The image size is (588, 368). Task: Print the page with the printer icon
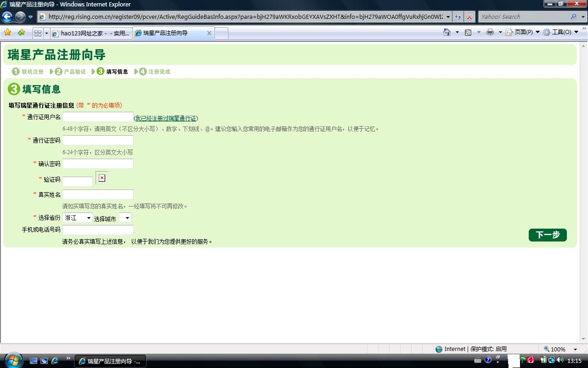(490, 32)
